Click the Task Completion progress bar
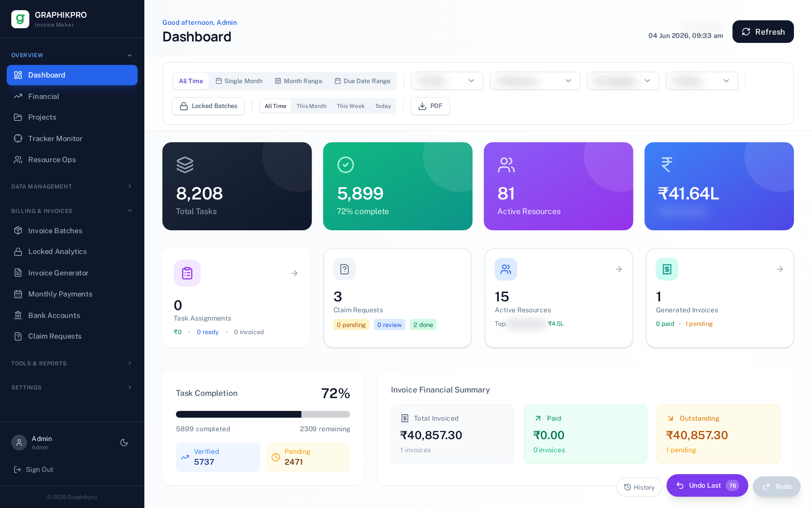This screenshot has height=508, width=812. (x=263, y=414)
